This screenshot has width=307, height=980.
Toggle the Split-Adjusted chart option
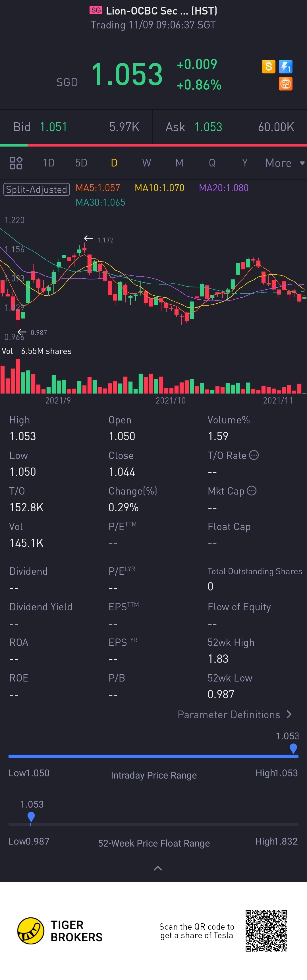click(36, 189)
